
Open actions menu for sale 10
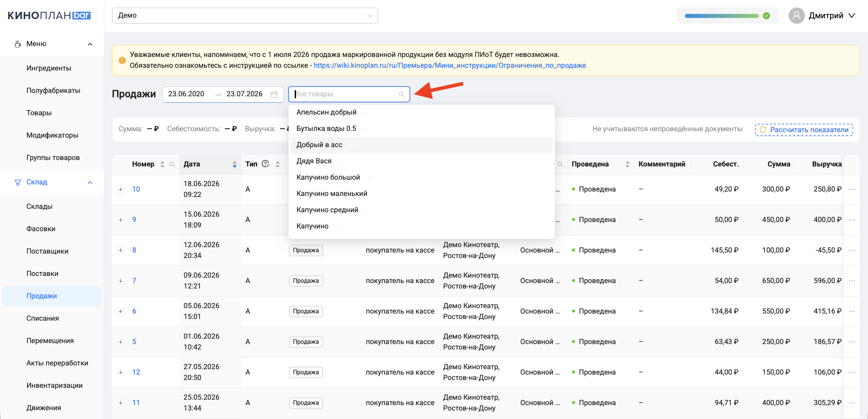pyautogui.click(x=852, y=189)
